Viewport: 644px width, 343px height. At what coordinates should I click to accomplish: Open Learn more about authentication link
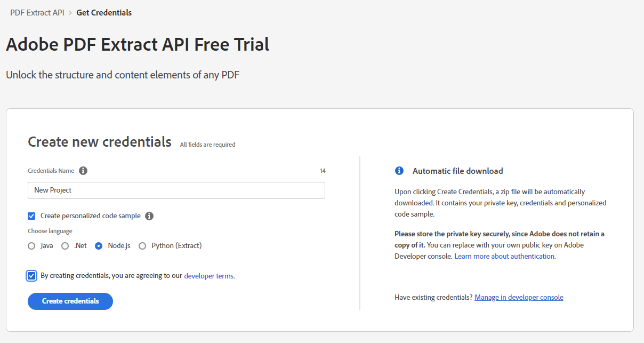[x=505, y=256]
